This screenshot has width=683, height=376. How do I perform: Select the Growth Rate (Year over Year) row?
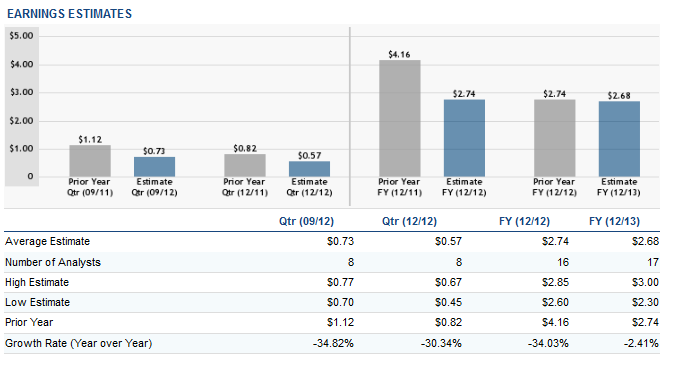[x=332, y=343]
